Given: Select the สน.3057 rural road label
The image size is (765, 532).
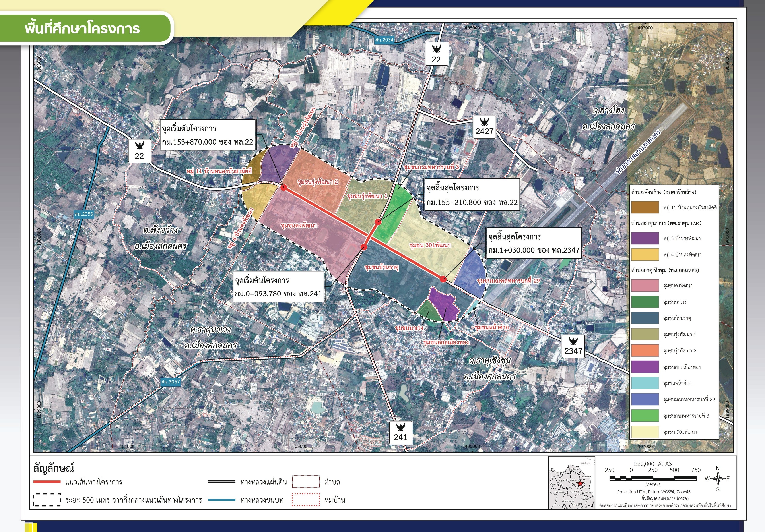Looking at the screenshot, I should pos(170,382).
